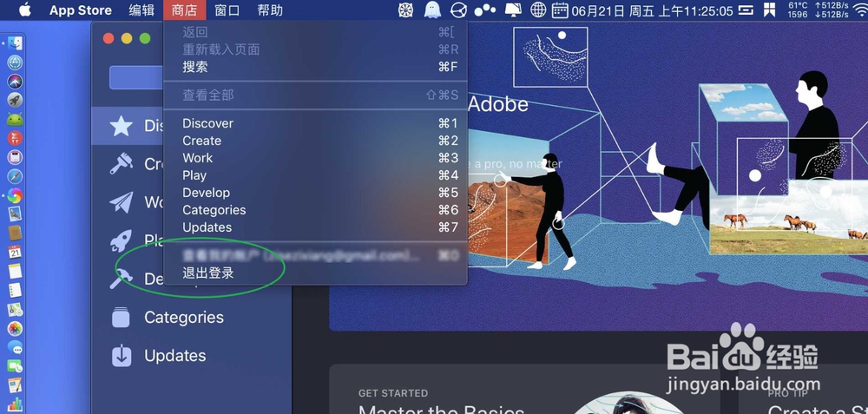Click the monitor display menu bar icon
The image size is (868, 414).
coord(513,10)
